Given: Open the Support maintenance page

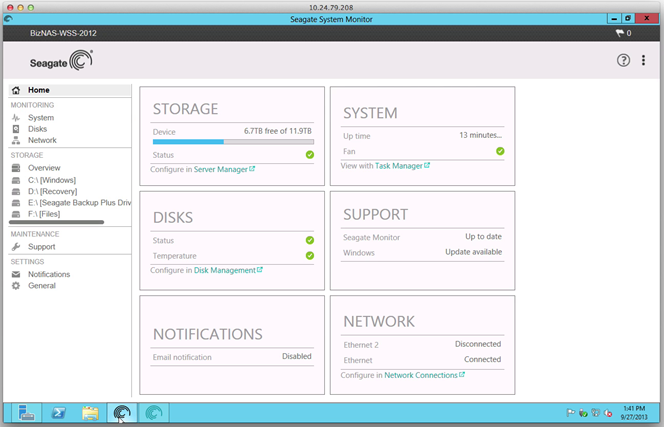Looking at the screenshot, I should (42, 247).
